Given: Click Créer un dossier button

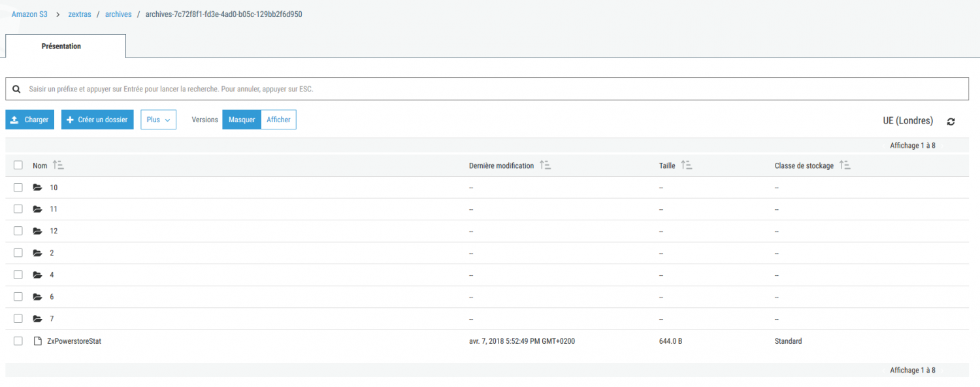Looking at the screenshot, I should pos(97,120).
